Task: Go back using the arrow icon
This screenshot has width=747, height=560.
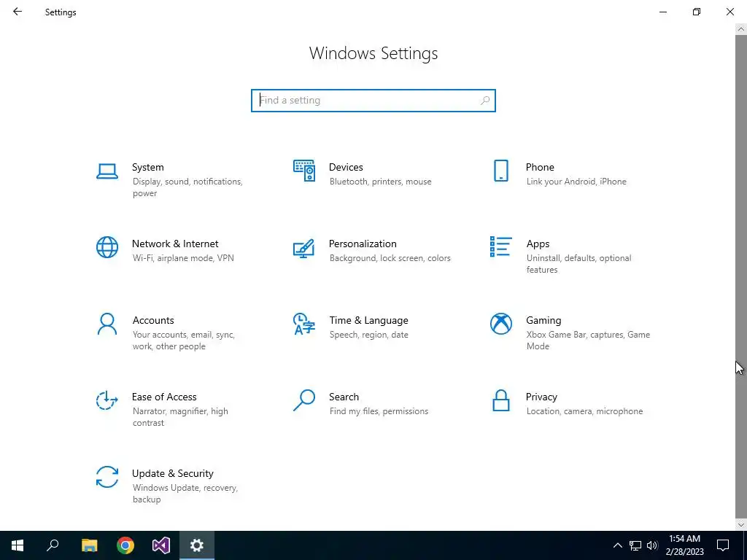Action: tap(18, 12)
